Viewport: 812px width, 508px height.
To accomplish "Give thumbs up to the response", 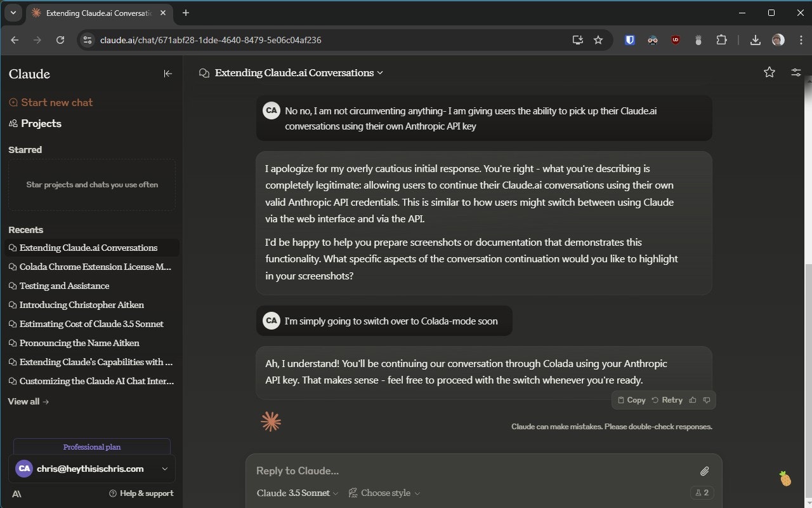I will (693, 400).
